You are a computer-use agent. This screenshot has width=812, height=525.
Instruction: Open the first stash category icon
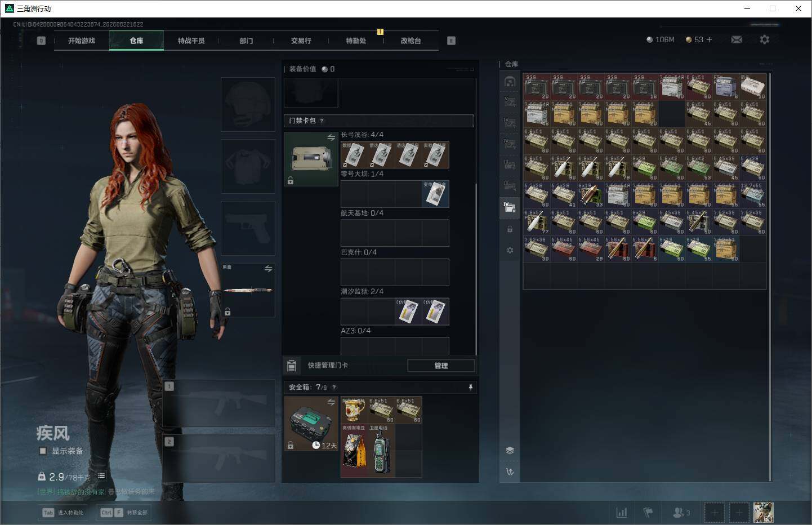click(510, 82)
